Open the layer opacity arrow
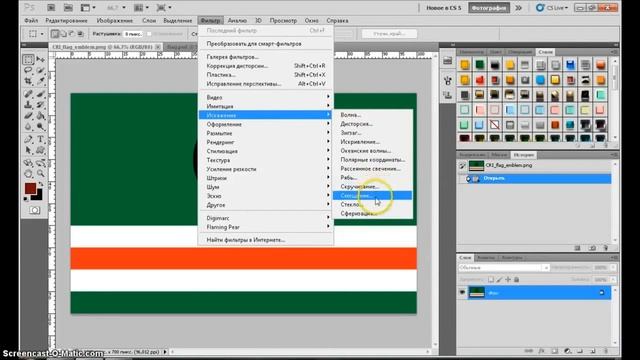This screenshot has width=640, height=360. 613,267
